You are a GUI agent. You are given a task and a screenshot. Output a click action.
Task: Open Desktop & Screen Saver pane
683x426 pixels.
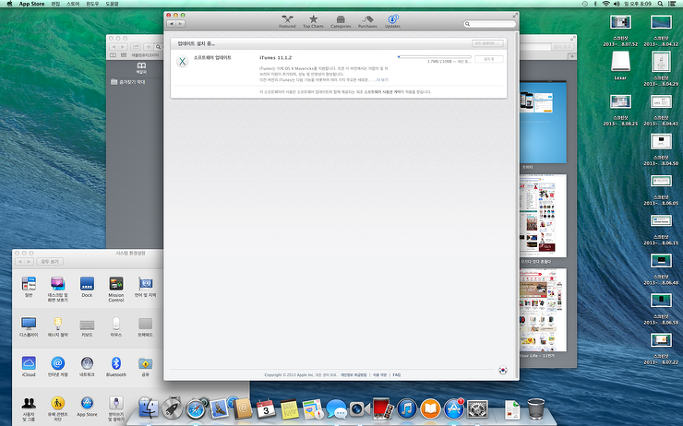coord(57,289)
